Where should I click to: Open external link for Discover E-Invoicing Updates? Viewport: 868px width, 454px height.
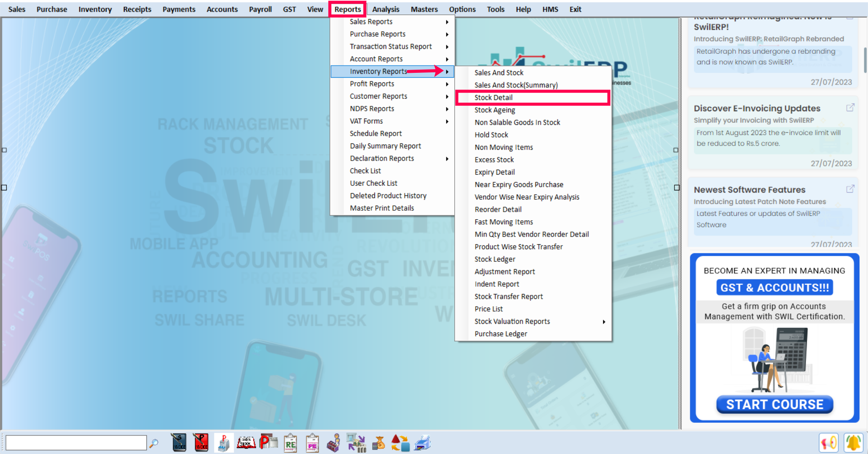(850, 108)
